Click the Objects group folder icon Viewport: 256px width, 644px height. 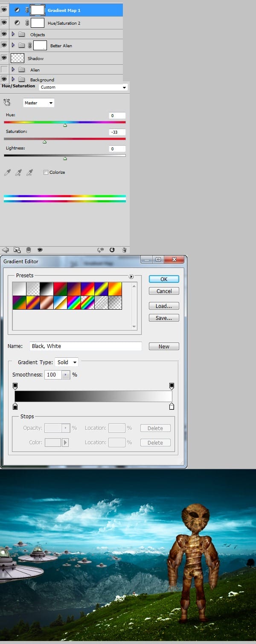[x=22, y=34]
